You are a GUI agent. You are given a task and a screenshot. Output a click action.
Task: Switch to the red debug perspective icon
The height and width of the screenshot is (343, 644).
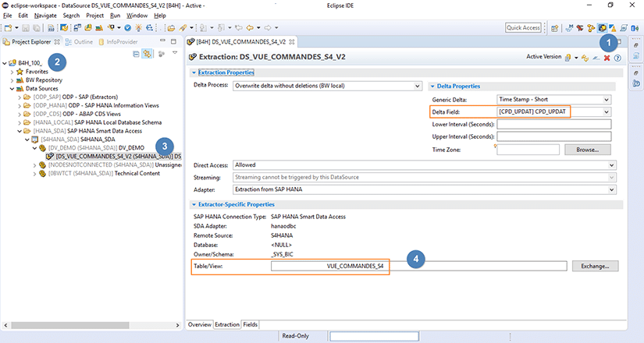(x=580, y=28)
